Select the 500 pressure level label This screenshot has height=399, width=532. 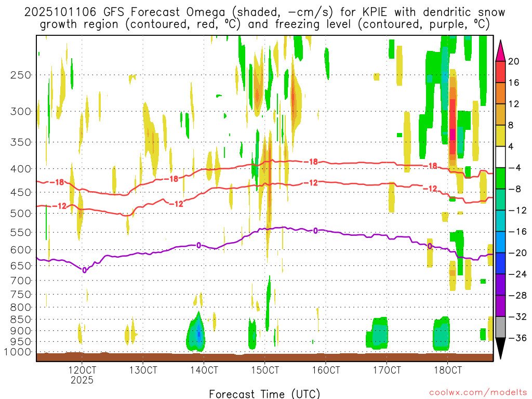(x=21, y=214)
